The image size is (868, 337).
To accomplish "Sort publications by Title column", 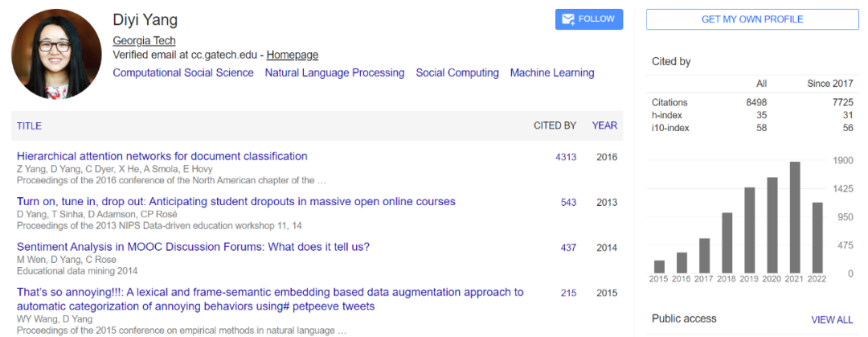I will 29,125.
